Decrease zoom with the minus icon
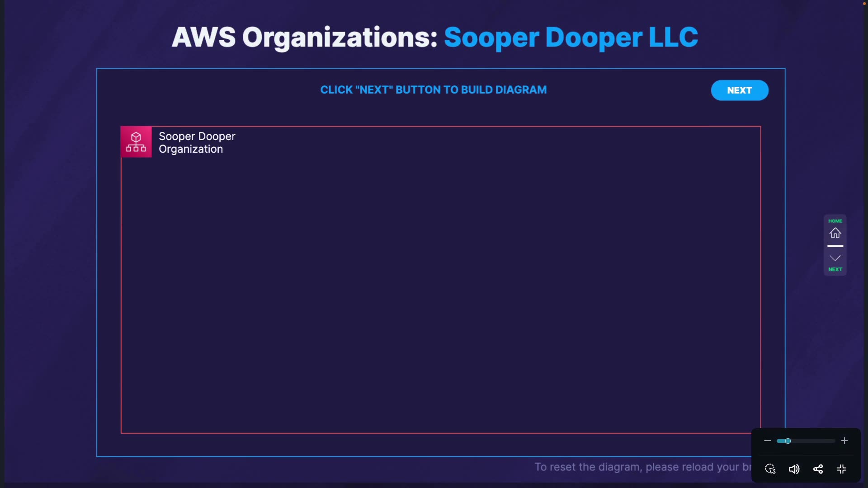Image resolution: width=868 pixels, height=488 pixels. click(767, 441)
